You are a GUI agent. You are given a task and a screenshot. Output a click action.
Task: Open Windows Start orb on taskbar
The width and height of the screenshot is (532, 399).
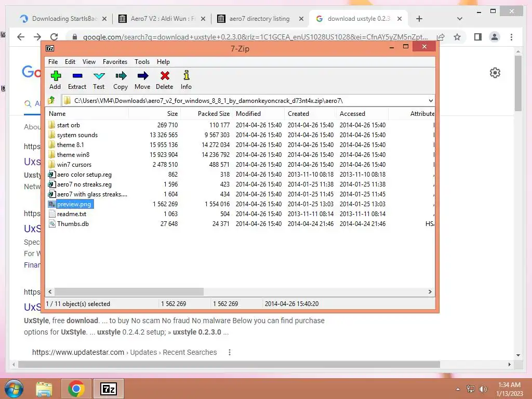pos(14,389)
